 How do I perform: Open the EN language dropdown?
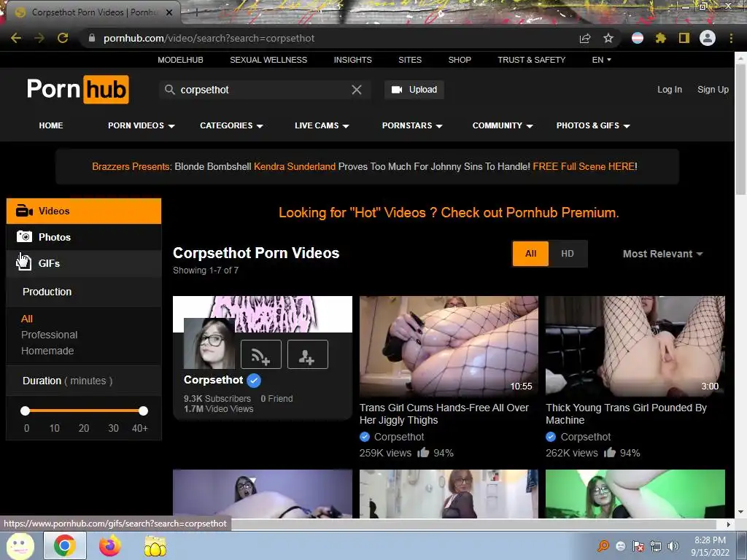[x=601, y=60]
